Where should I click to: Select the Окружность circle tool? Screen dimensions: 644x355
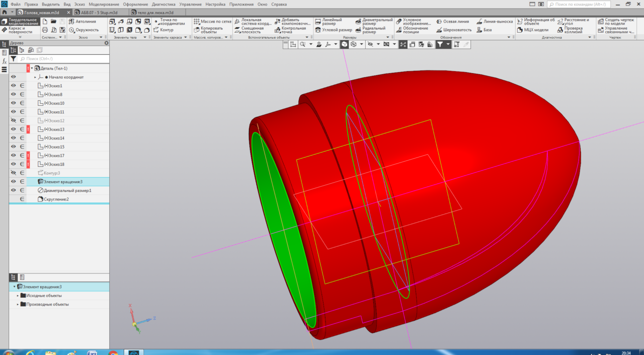(84, 30)
